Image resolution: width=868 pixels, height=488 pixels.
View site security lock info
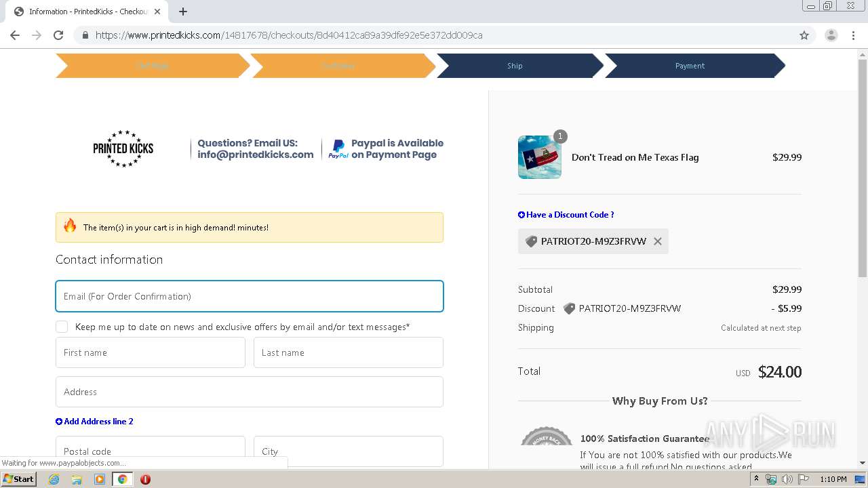coord(85,35)
